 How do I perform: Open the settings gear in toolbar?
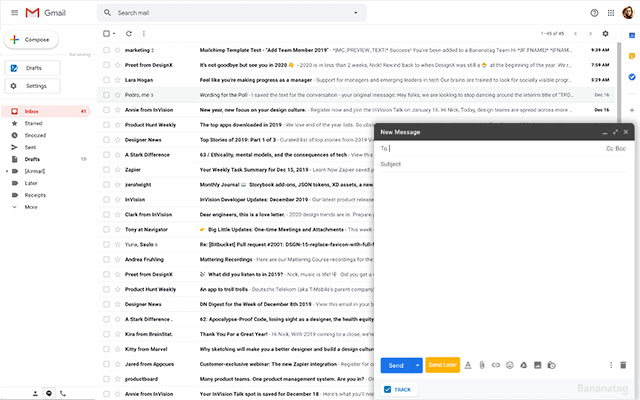coord(605,33)
